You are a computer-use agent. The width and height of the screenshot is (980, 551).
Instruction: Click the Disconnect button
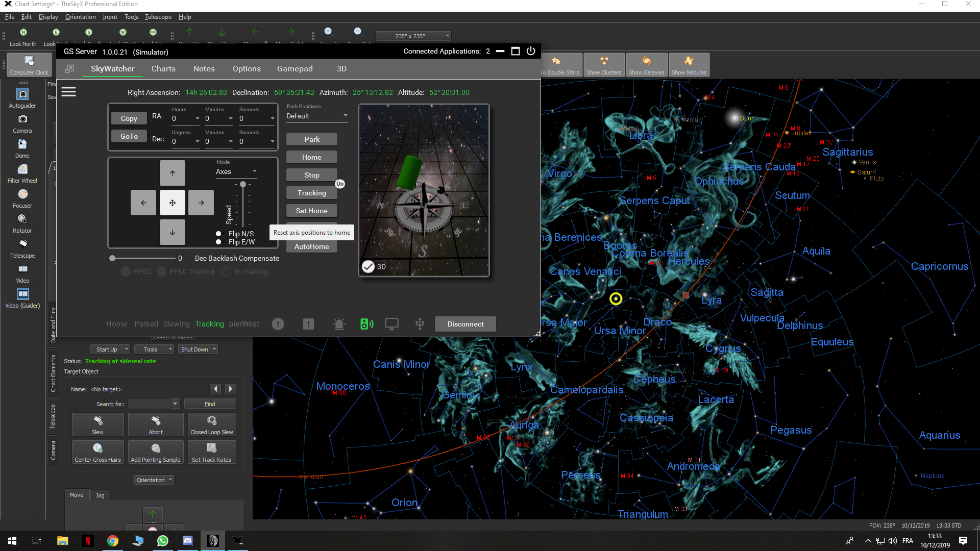[x=465, y=324]
